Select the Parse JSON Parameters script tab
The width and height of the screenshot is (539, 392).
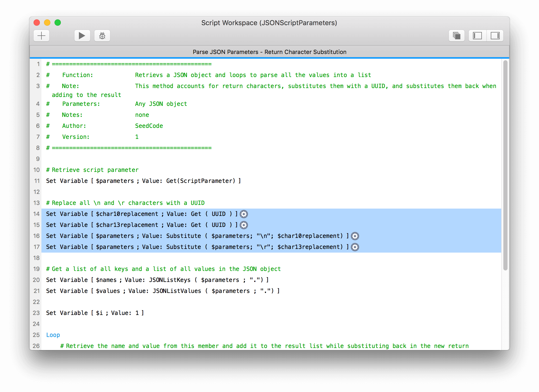click(269, 52)
